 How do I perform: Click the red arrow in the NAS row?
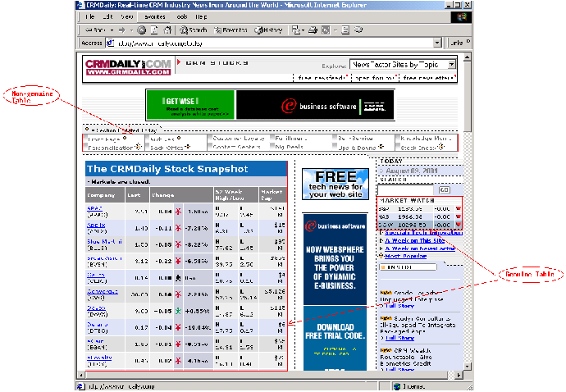coord(459,217)
